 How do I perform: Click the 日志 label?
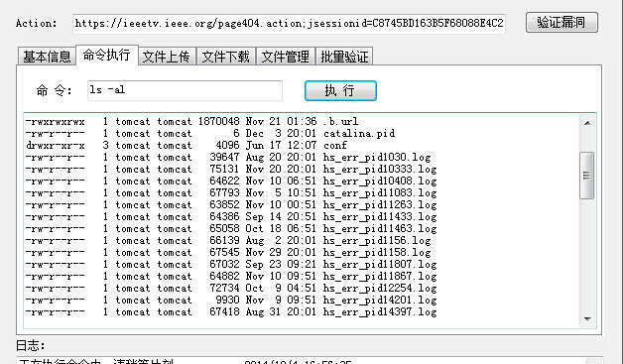pyautogui.click(x=30, y=345)
